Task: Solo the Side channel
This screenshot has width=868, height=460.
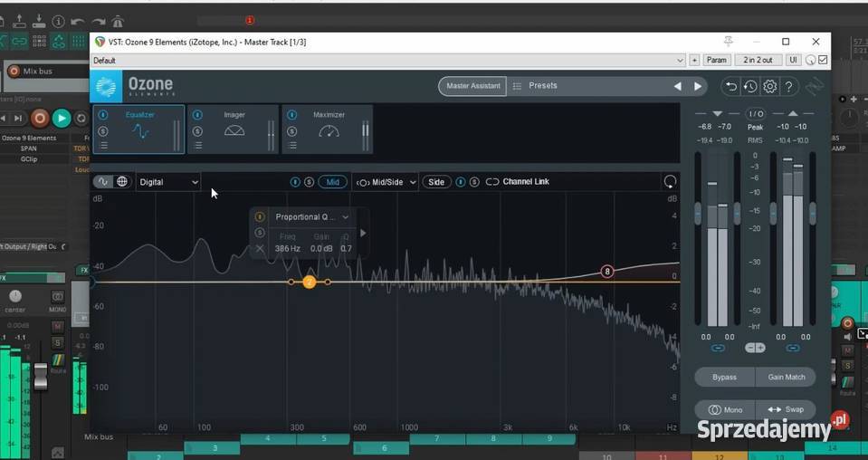Action: pos(474,182)
